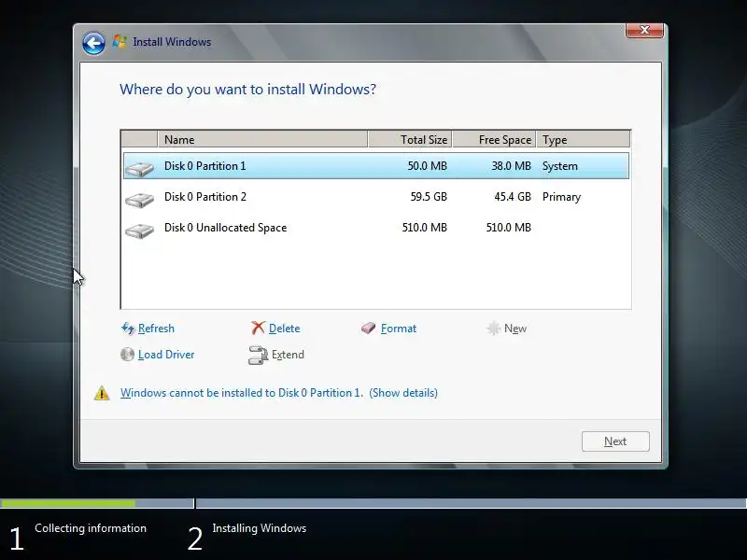The width and height of the screenshot is (747, 560).
Task: Select Disk 0 Partition 1 row
Action: click(376, 166)
